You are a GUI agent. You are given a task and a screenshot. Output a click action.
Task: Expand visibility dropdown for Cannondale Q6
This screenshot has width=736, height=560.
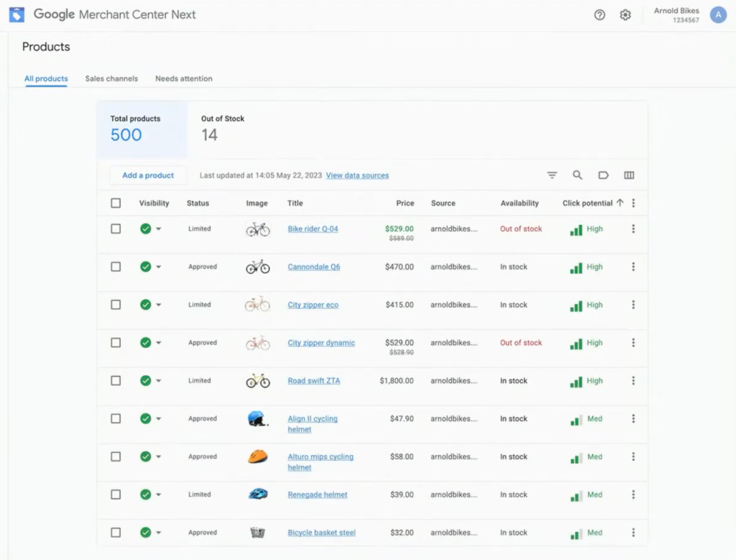(x=159, y=267)
